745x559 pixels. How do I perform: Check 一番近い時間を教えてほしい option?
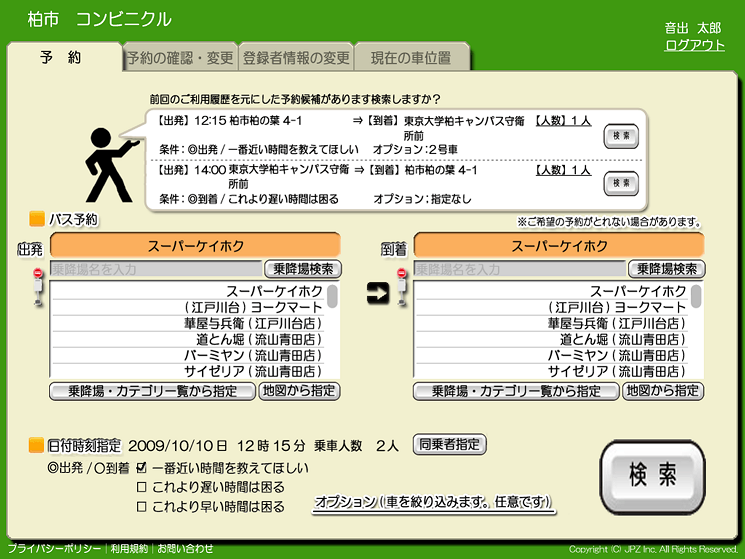[x=141, y=468]
